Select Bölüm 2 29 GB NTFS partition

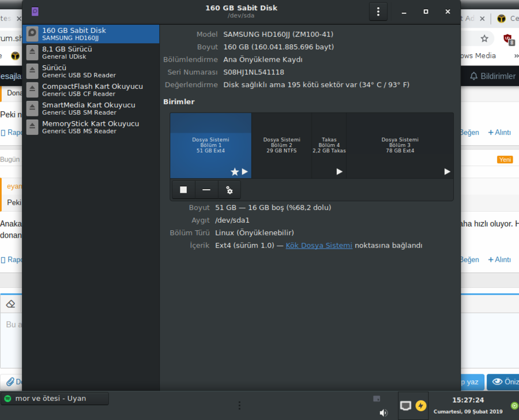tap(281, 145)
